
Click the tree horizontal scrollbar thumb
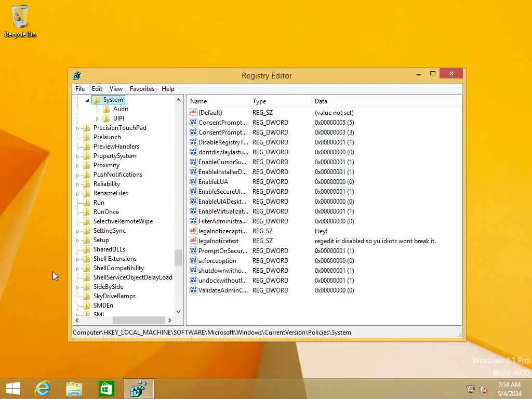pyautogui.click(x=139, y=320)
